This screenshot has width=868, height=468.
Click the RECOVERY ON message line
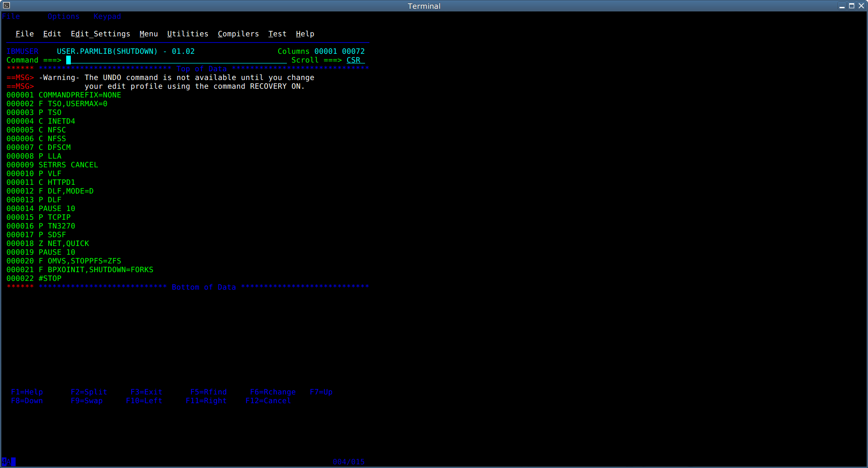pos(156,86)
